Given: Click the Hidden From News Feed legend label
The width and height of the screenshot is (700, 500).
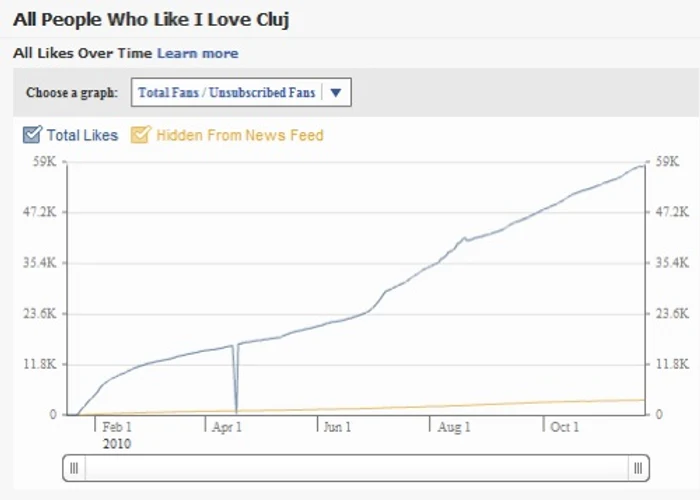Looking at the screenshot, I should [240, 135].
